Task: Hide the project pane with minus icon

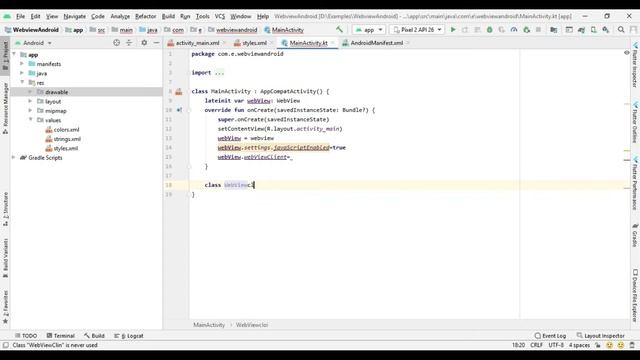Action: (x=156, y=42)
